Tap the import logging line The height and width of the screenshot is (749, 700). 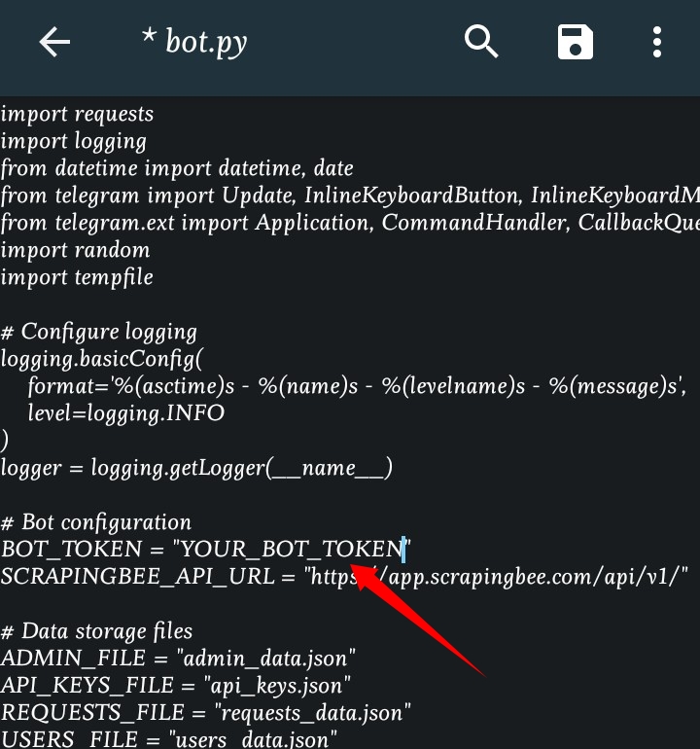tap(74, 141)
